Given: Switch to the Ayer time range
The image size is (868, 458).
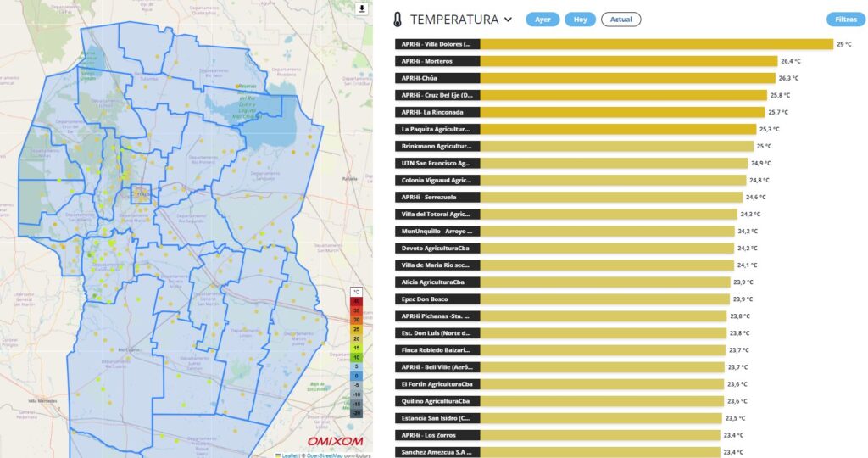Looking at the screenshot, I should (542, 20).
